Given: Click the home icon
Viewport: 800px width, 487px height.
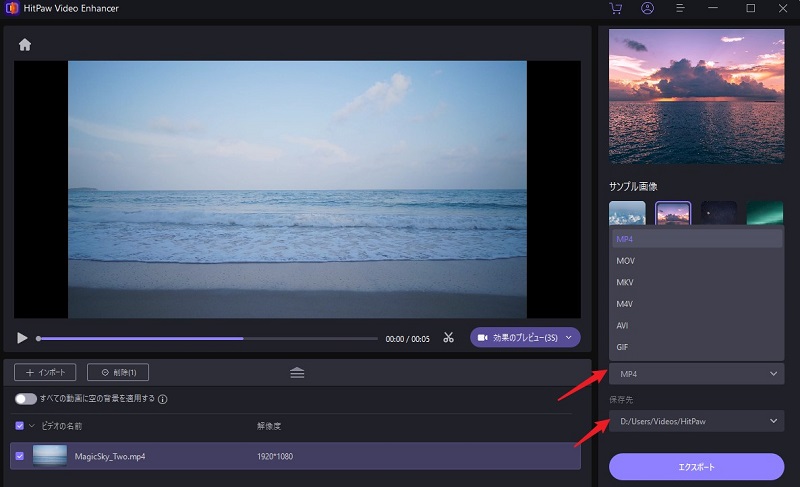Looking at the screenshot, I should tap(25, 45).
